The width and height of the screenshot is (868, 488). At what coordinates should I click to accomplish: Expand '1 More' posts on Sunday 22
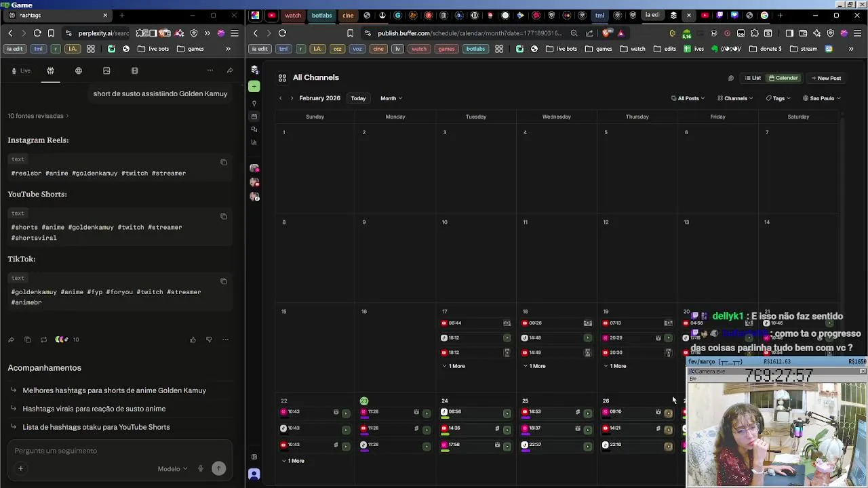click(293, 461)
